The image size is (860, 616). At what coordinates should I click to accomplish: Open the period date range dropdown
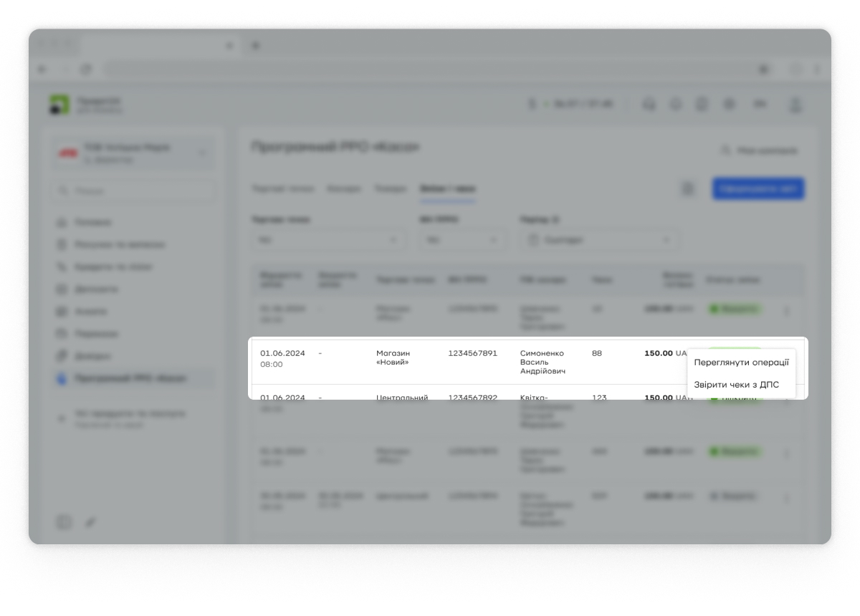click(600, 241)
